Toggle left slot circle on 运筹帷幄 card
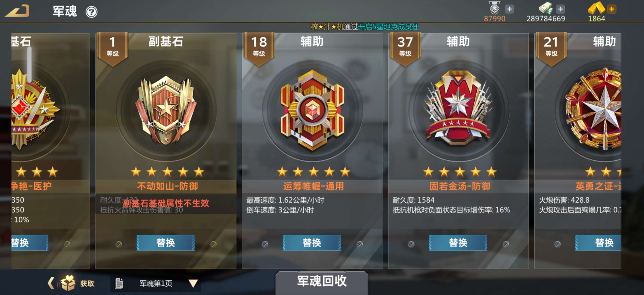This screenshot has height=295, width=644. (x=265, y=244)
